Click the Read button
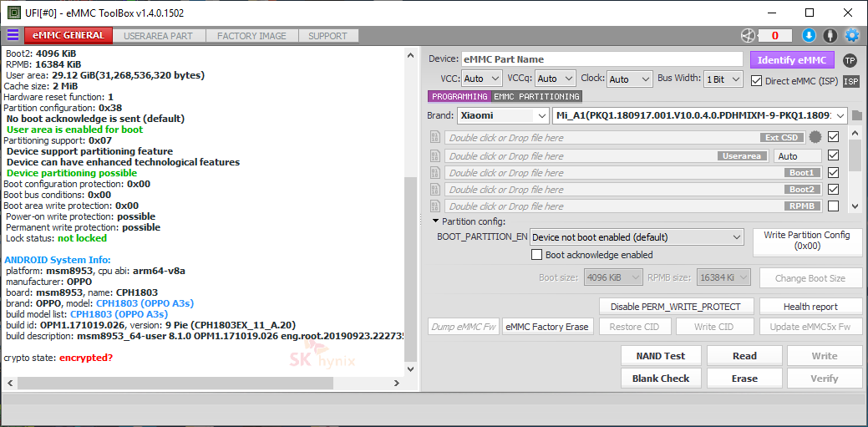The width and height of the screenshot is (868, 427). point(744,356)
